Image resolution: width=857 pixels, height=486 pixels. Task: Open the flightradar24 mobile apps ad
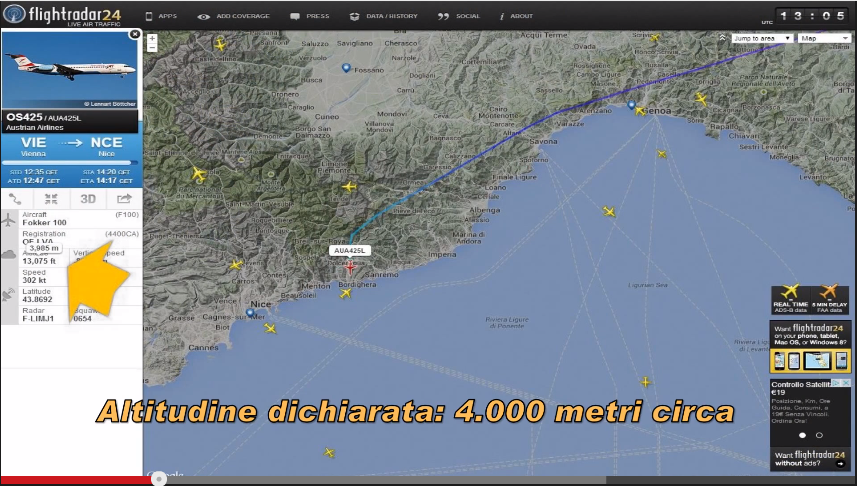click(x=811, y=347)
